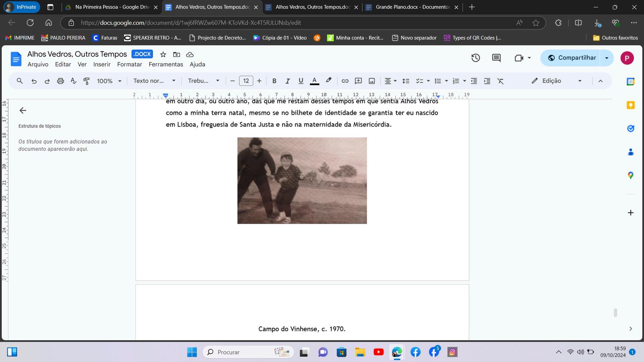Toggle underline formatting
The width and height of the screenshot is (644, 362).
tap(301, 81)
